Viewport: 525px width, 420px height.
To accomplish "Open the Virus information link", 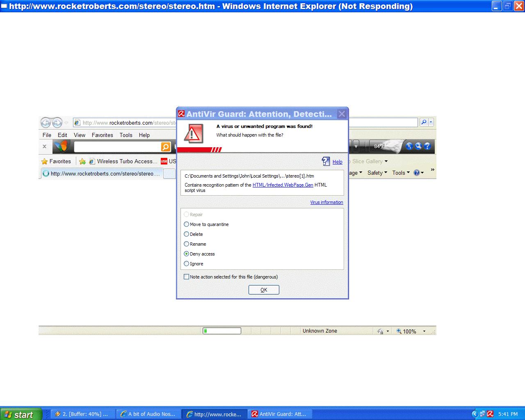I will point(326,202).
